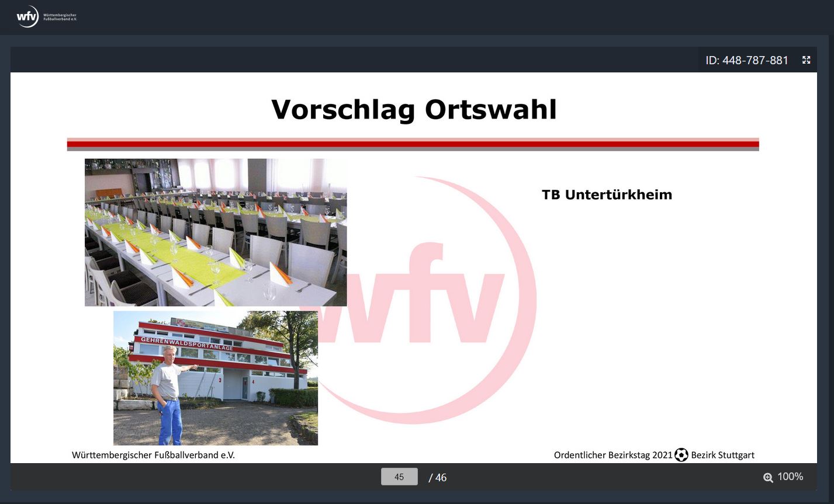Image resolution: width=834 pixels, height=504 pixels.
Task: Click the ID: 448-787-881 label
Action: tap(747, 60)
